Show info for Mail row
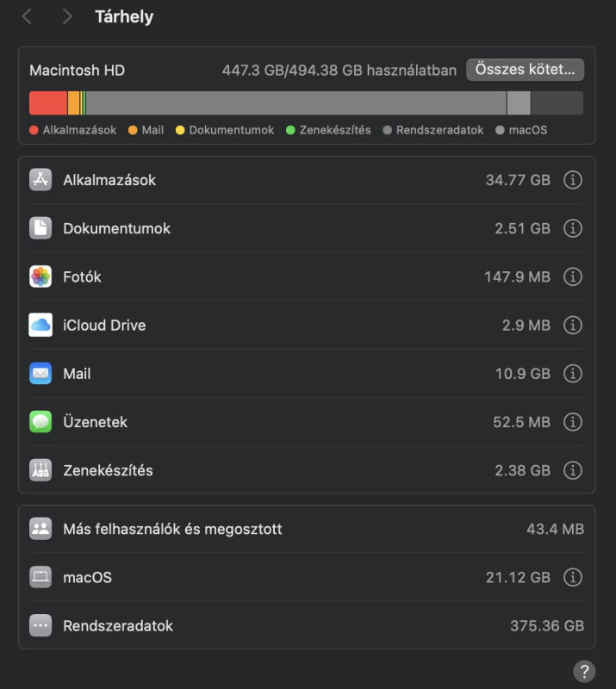 click(572, 373)
